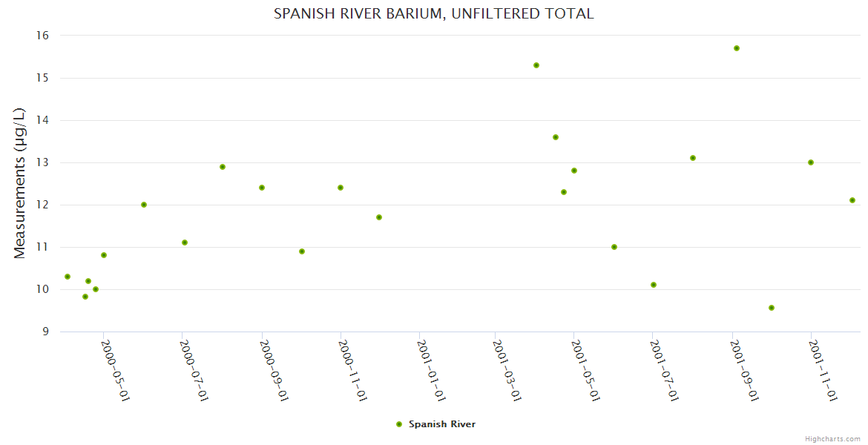Open the Highcharts.com credits link
868x445 pixels.
point(832,438)
